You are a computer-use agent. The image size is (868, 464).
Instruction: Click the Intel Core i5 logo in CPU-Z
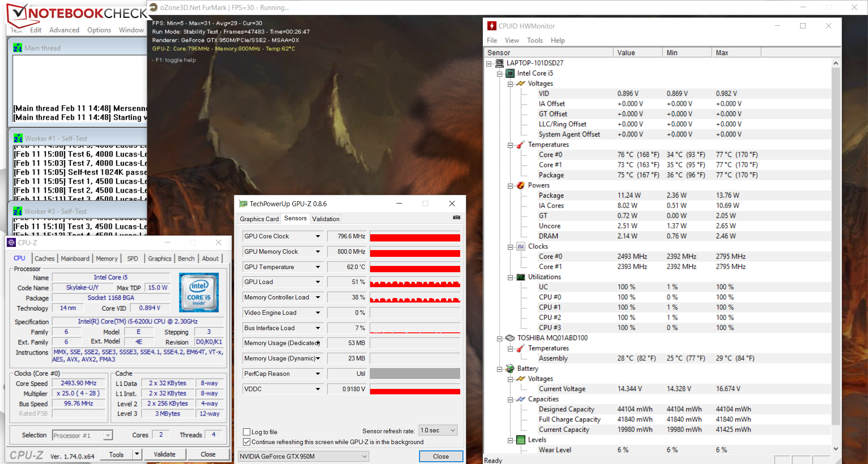(x=199, y=292)
